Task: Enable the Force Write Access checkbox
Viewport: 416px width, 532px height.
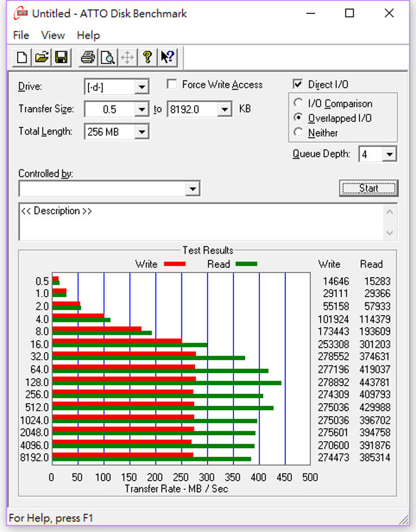Action: (x=172, y=84)
